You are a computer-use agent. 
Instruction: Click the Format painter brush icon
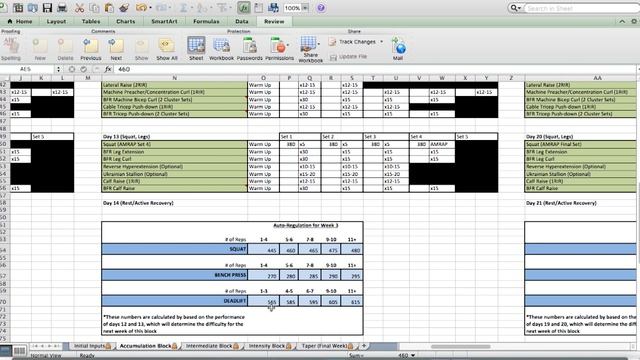[124, 8]
